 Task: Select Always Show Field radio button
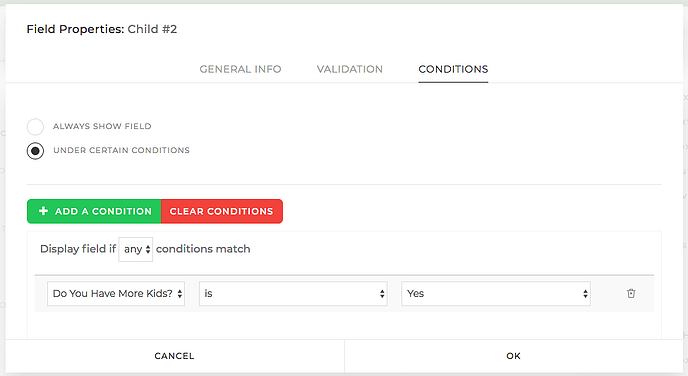coord(35,127)
